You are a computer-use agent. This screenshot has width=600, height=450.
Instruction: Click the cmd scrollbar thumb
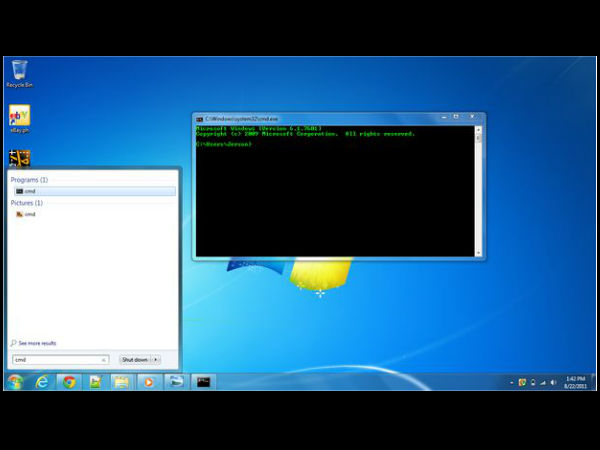coord(478,139)
